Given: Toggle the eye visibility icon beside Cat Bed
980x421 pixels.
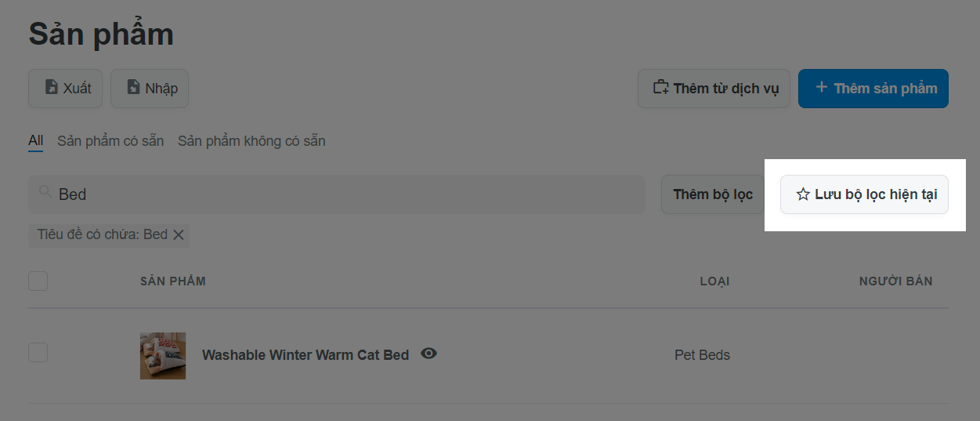Looking at the screenshot, I should click(429, 354).
